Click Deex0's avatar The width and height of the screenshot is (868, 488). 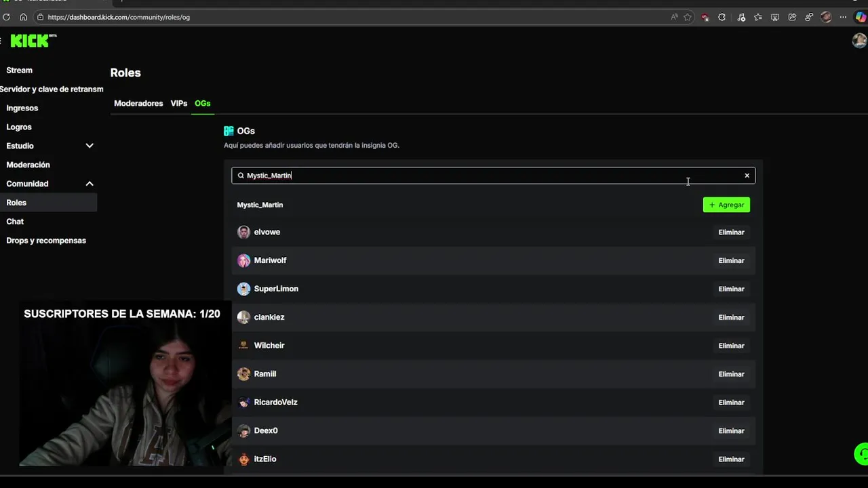tap(243, 431)
